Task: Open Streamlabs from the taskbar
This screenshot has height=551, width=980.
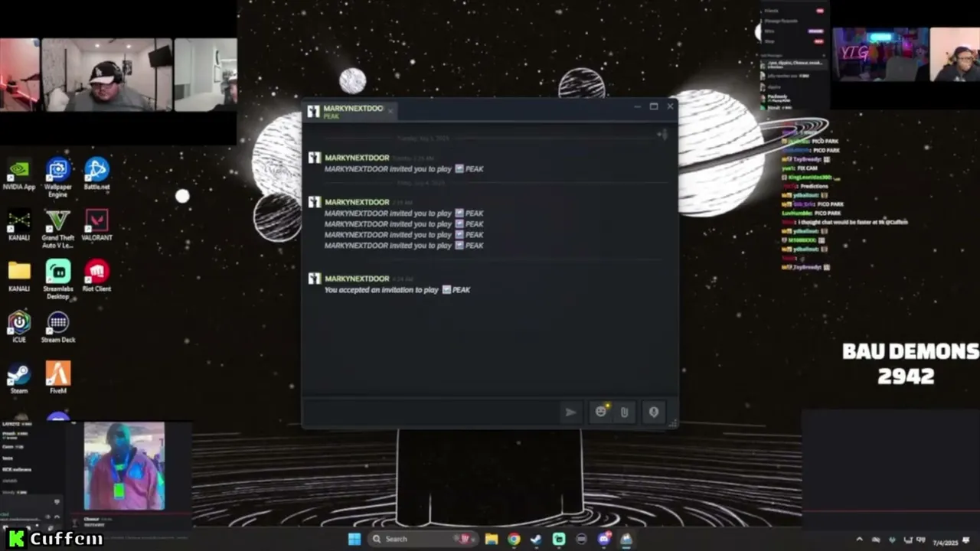Action: tap(559, 539)
